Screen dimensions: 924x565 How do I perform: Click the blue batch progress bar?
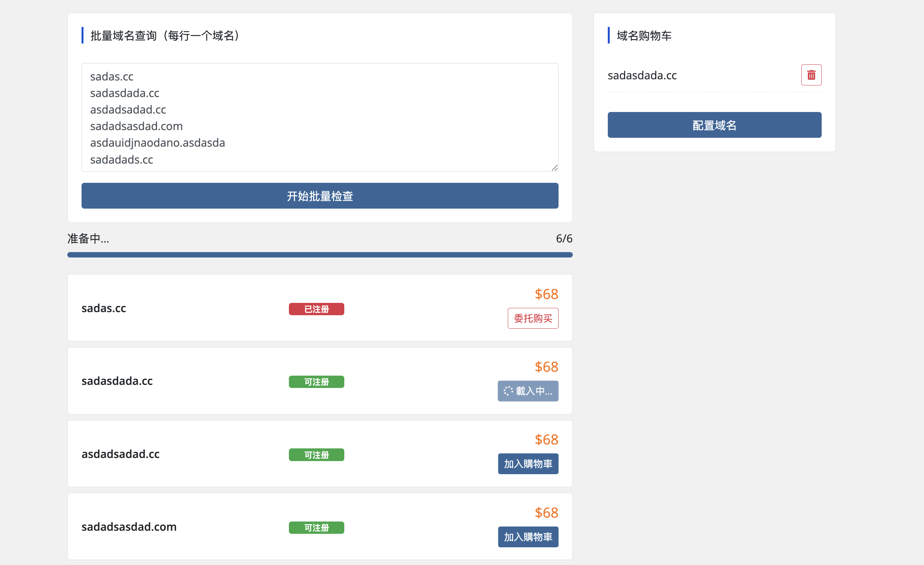pos(320,255)
